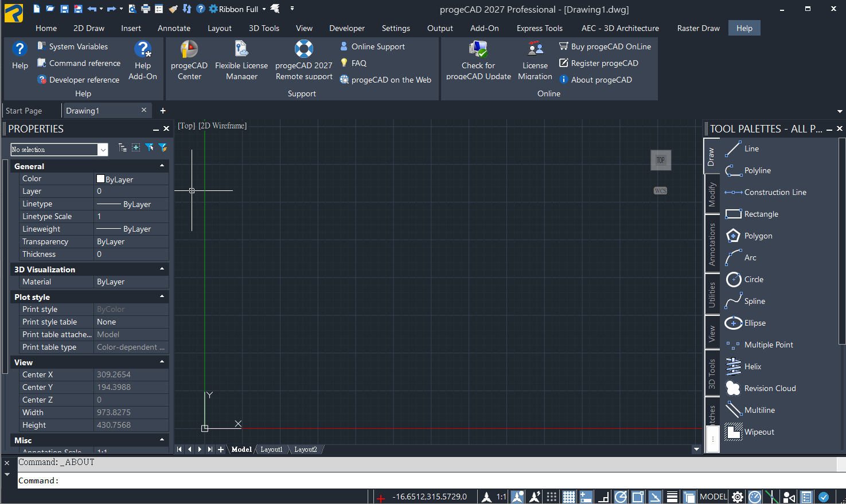This screenshot has height=504, width=846.
Task: Switch to the Home ribbon tab
Action: coord(46,28)
